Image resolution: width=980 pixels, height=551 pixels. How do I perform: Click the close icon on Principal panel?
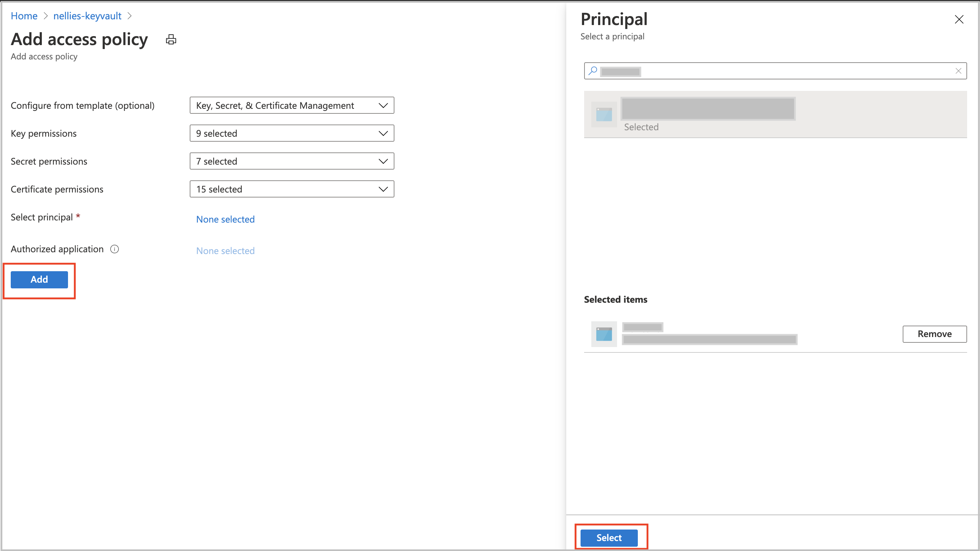(x=959, y=19)
